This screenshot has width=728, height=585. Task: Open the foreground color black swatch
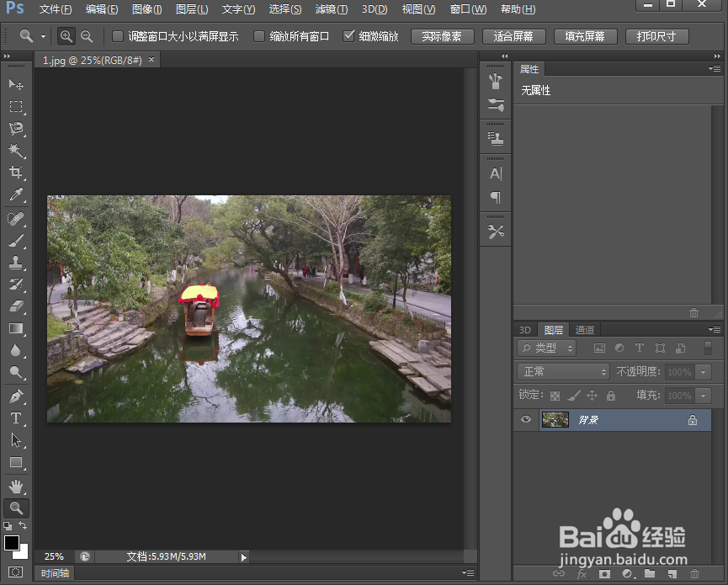click(11, 542)
